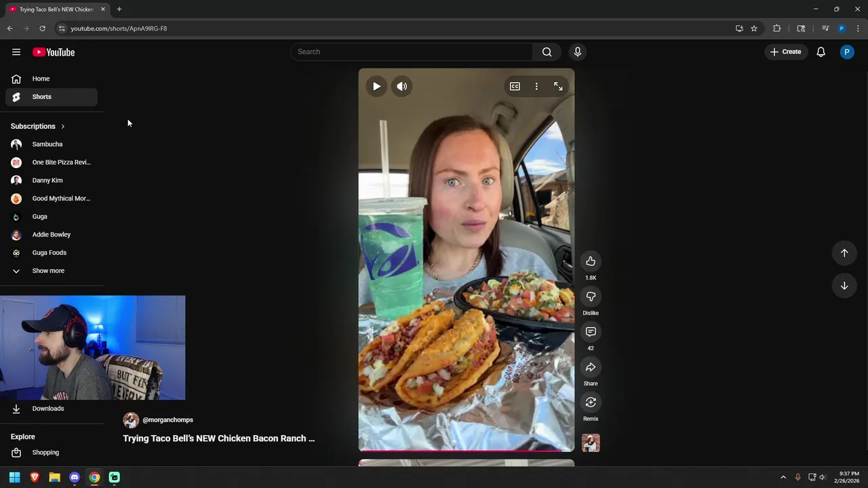Click the red video progress bar

point(467,450)
